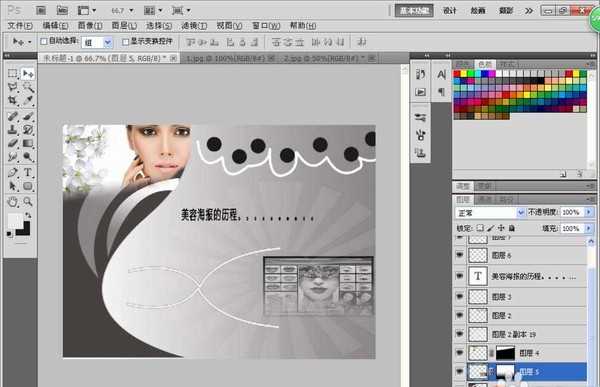
Task: Open the 图层(L) menu
Action: pyautogui.click(x=124, y=26)
